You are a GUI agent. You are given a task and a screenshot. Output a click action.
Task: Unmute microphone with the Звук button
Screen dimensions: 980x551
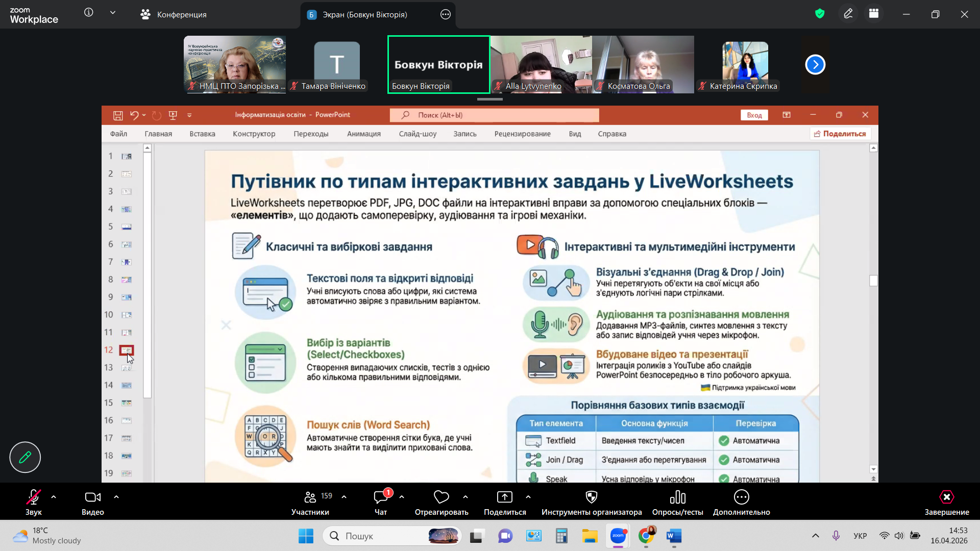coord(34,503)
